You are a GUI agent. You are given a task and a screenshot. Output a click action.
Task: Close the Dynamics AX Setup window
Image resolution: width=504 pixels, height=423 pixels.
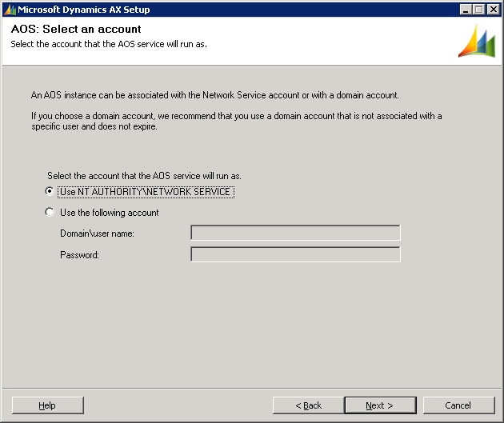(x=494, y=10)
